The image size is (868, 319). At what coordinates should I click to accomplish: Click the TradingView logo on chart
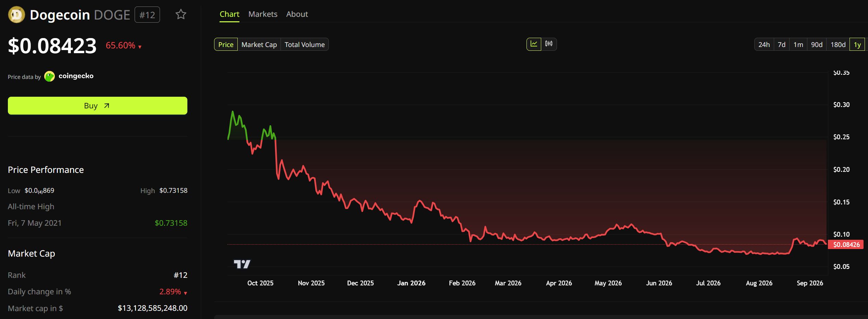tap(242, 264)
